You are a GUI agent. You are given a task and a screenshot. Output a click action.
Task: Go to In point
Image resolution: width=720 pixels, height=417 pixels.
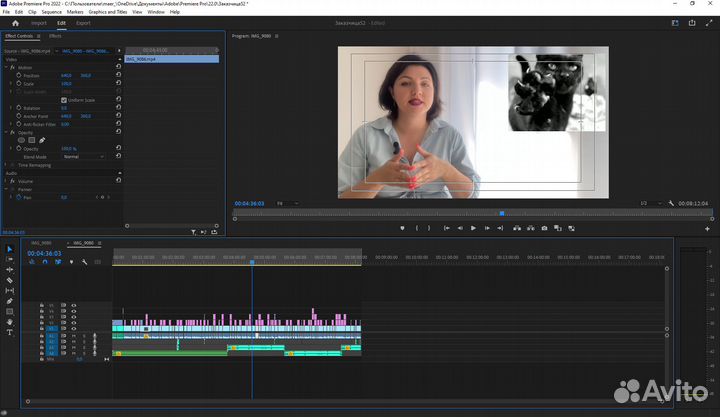tap(446, 228)
